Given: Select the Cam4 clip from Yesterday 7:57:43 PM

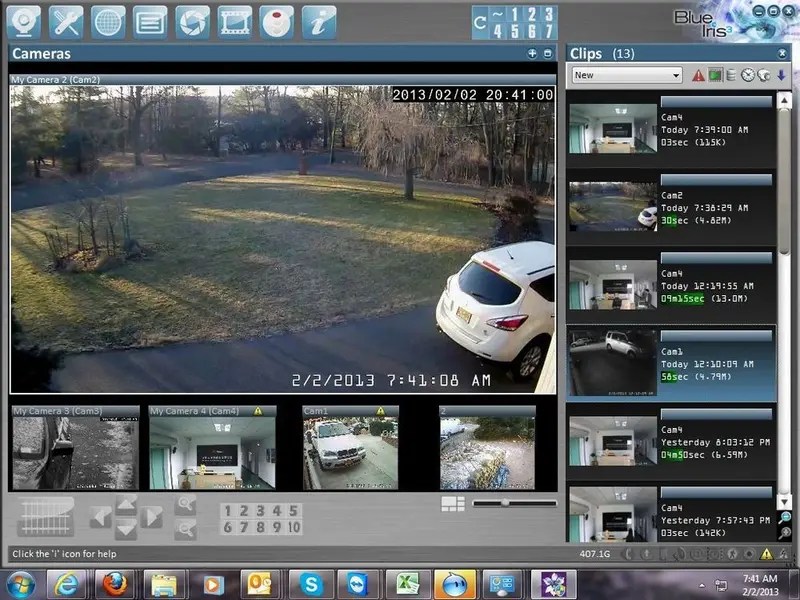Looking at the screenshot, I should click(671, 512).
